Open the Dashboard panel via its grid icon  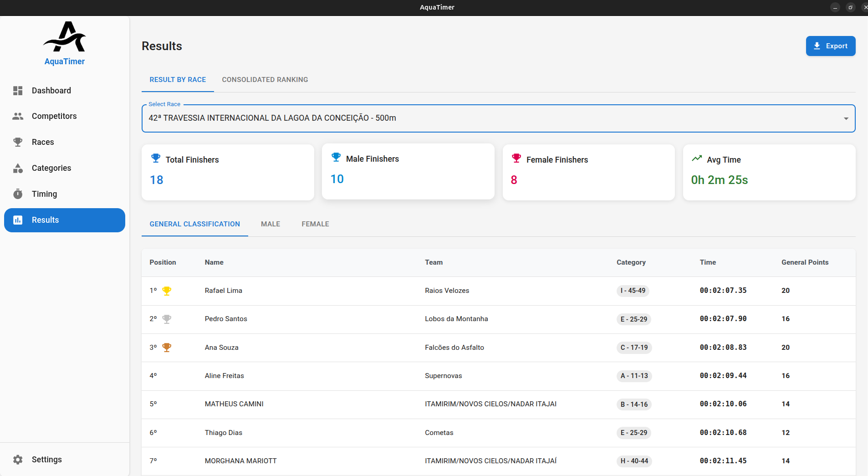[18, 91]
